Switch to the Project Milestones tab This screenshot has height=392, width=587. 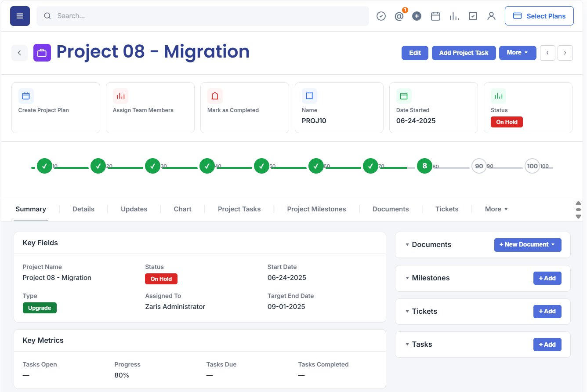(316, 209)
